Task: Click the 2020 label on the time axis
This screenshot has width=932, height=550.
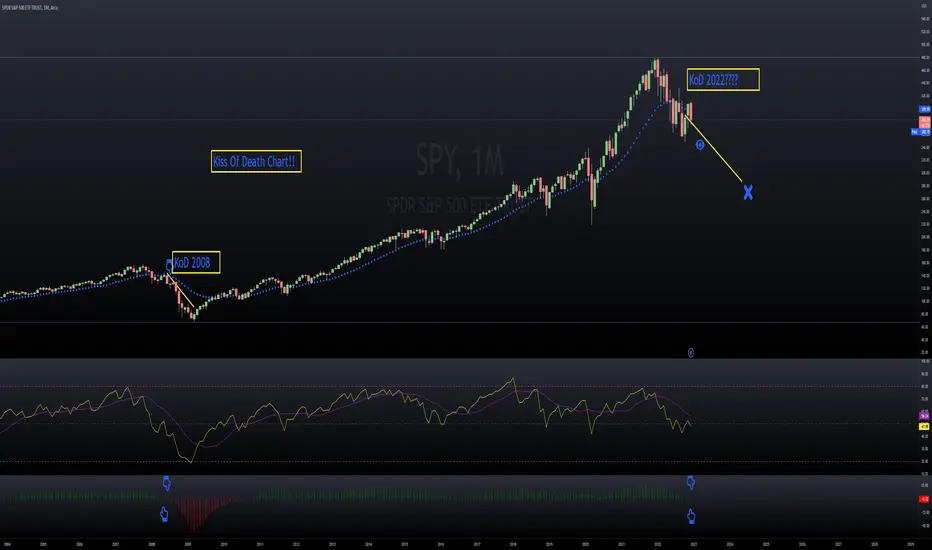Action: tap(585, 544)
